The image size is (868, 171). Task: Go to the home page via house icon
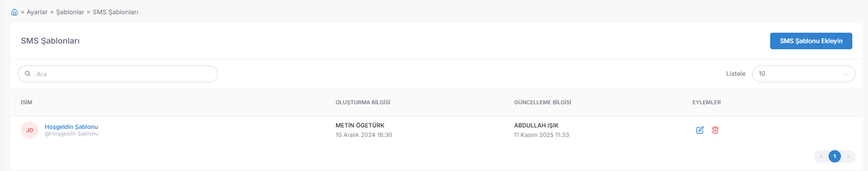coord(14,12)
